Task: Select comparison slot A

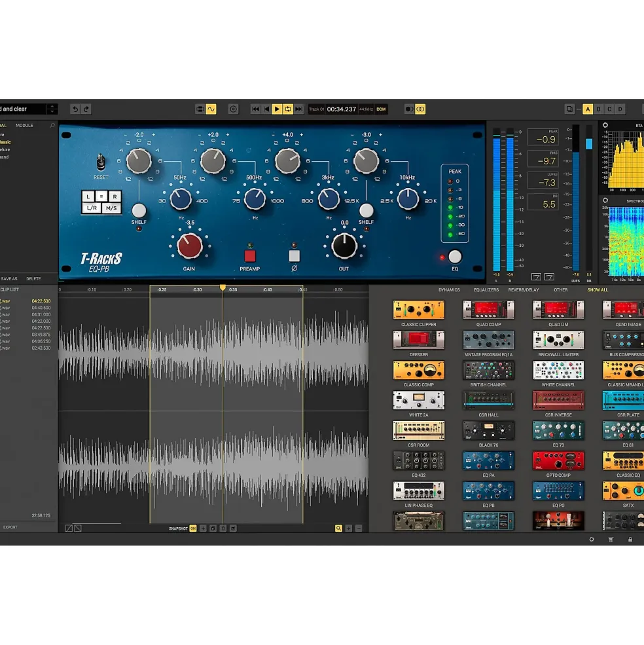Action: tap(588, 109)
